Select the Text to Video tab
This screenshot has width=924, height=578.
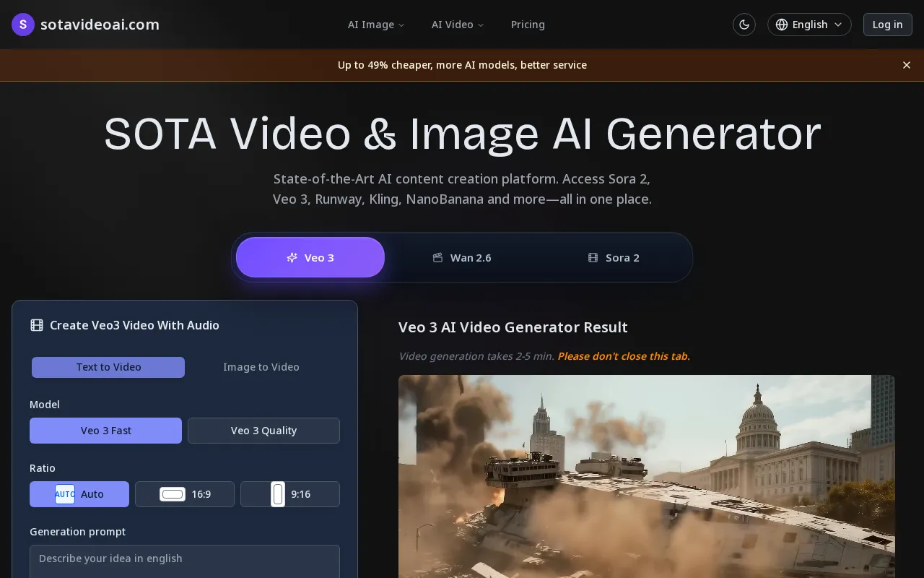[108, 367]
